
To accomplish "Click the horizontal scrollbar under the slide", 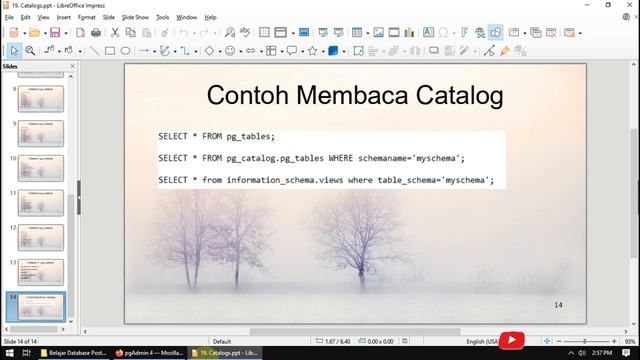I will (x=355, y=331).
